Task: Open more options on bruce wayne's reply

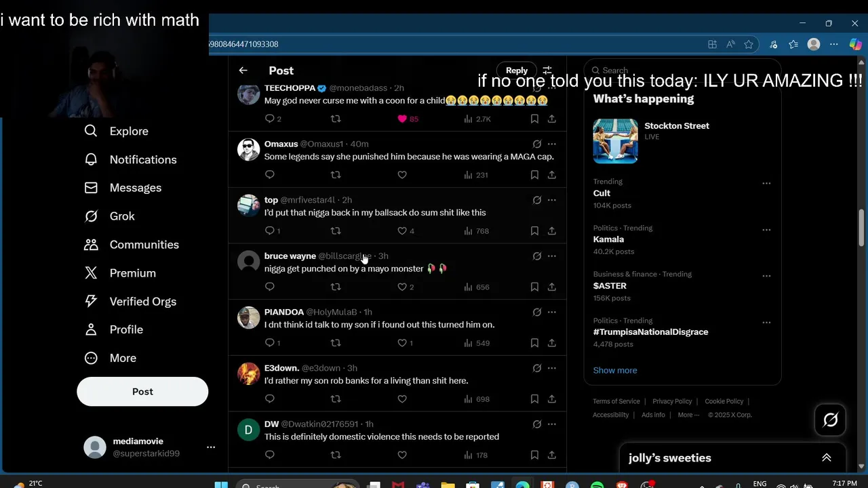Action: tap(552, 256)
